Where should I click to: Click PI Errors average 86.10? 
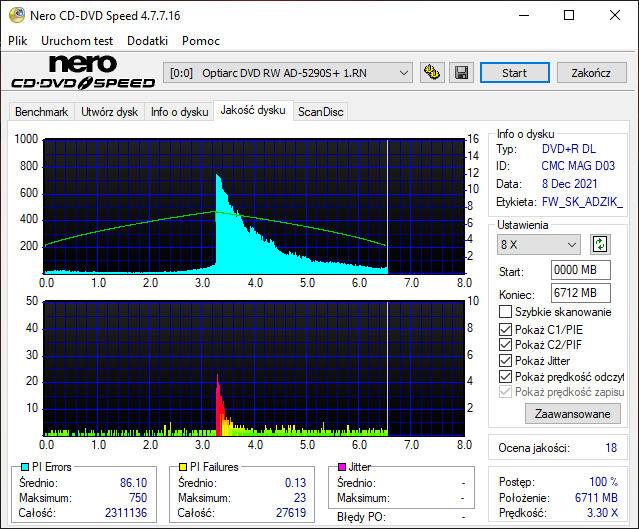(133, 483)
